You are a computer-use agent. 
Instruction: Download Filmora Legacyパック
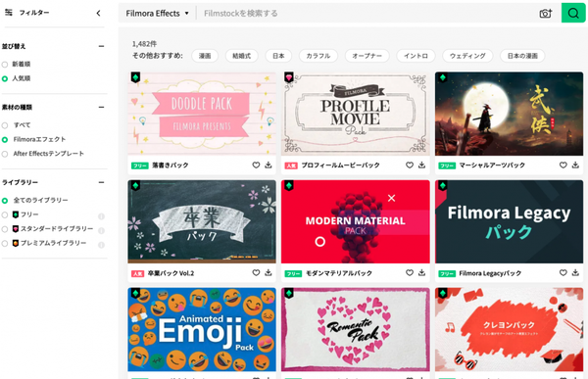[575, 273]
